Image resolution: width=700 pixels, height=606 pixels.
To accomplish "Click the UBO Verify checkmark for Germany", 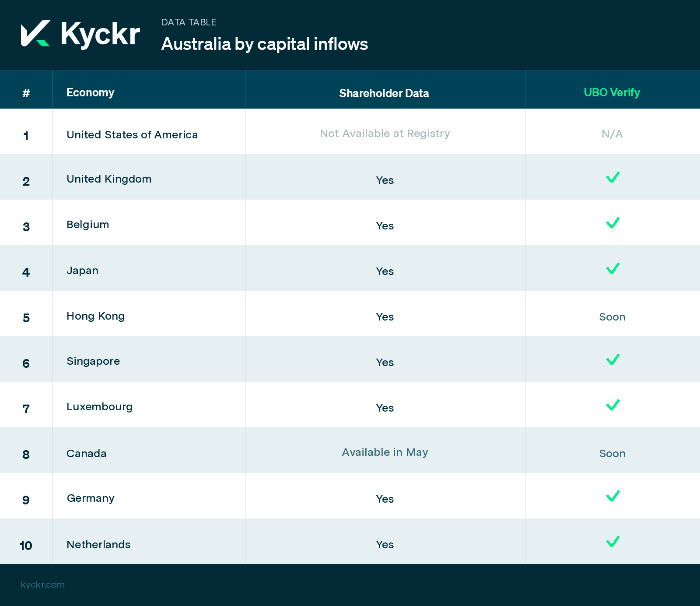I will point(612,496).
